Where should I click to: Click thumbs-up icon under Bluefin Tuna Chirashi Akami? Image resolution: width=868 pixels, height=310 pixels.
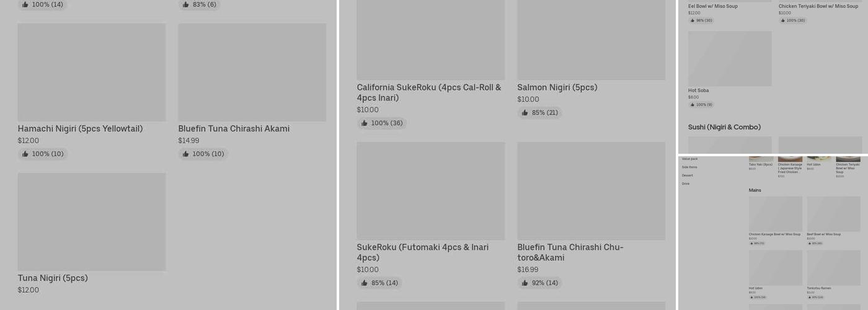tap(185, 154)
